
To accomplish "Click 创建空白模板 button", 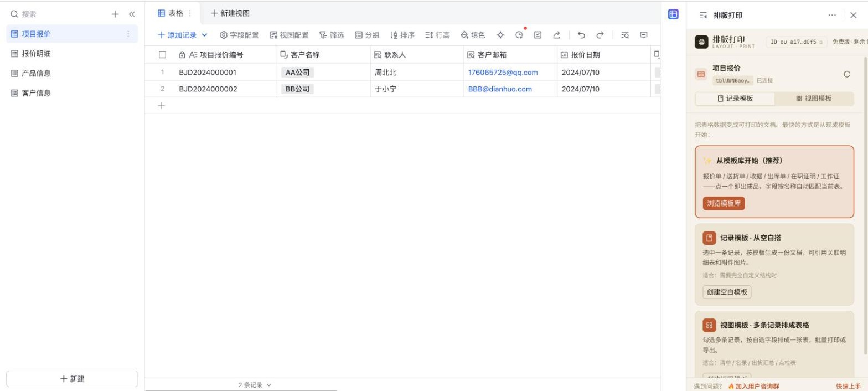I will [727, 292].
